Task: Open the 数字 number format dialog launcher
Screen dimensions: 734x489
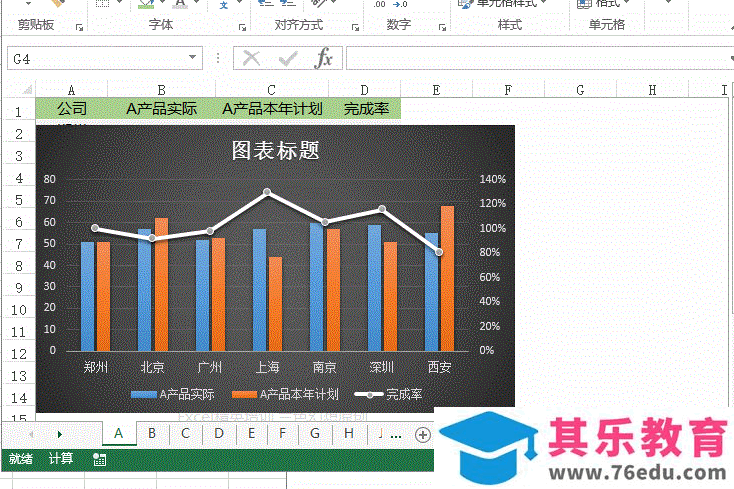Action: point(442,27)
